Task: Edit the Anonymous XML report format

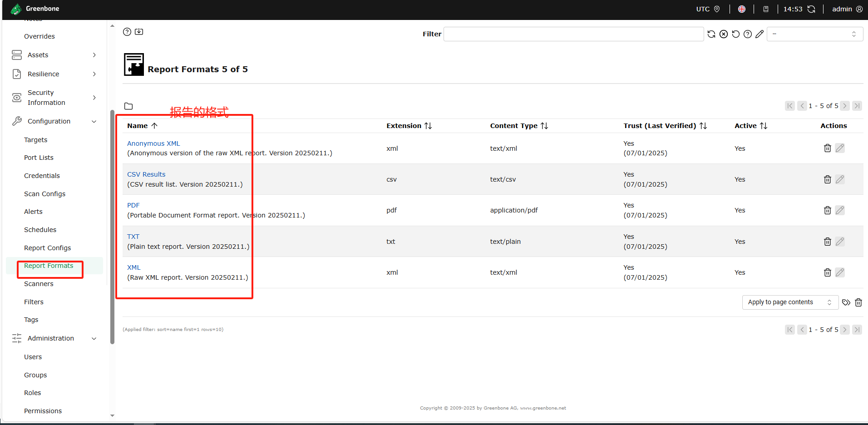Action: [840, 148]
